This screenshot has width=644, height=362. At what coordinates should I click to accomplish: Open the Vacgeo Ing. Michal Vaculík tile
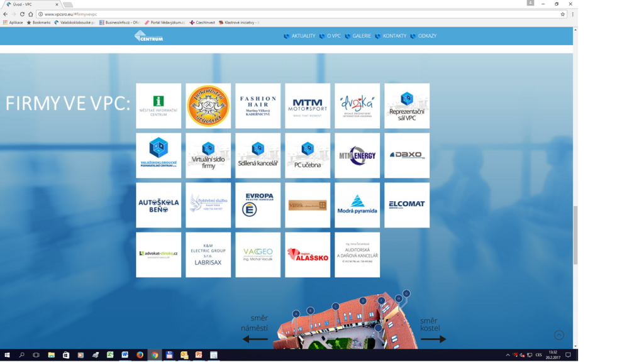258,255
